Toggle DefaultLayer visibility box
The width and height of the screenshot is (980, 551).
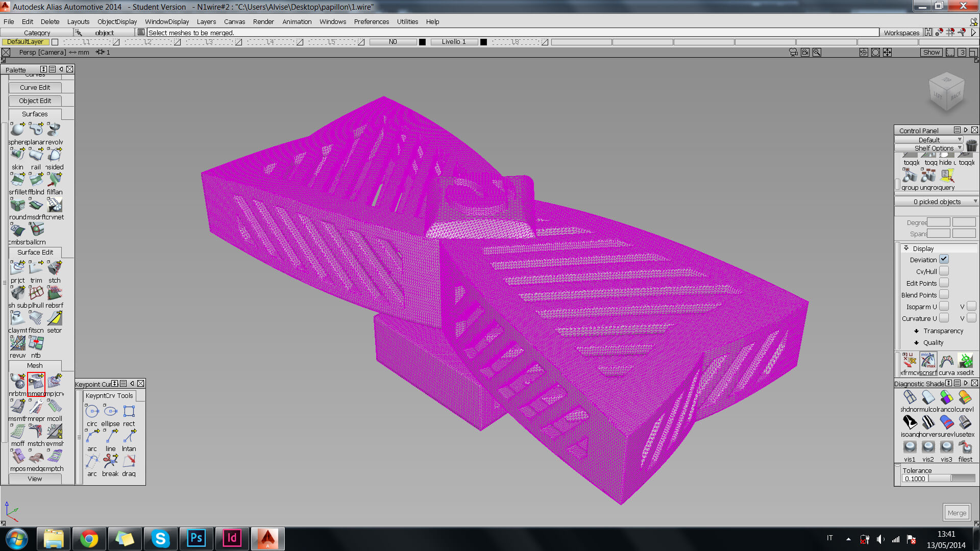coord(55,42)
